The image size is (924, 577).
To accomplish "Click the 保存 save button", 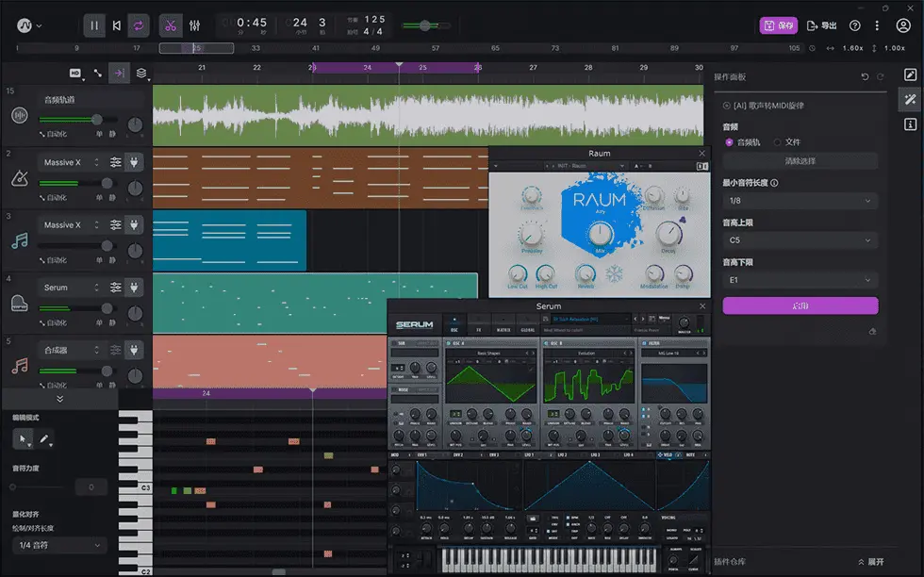I will (x=779, y=25).
